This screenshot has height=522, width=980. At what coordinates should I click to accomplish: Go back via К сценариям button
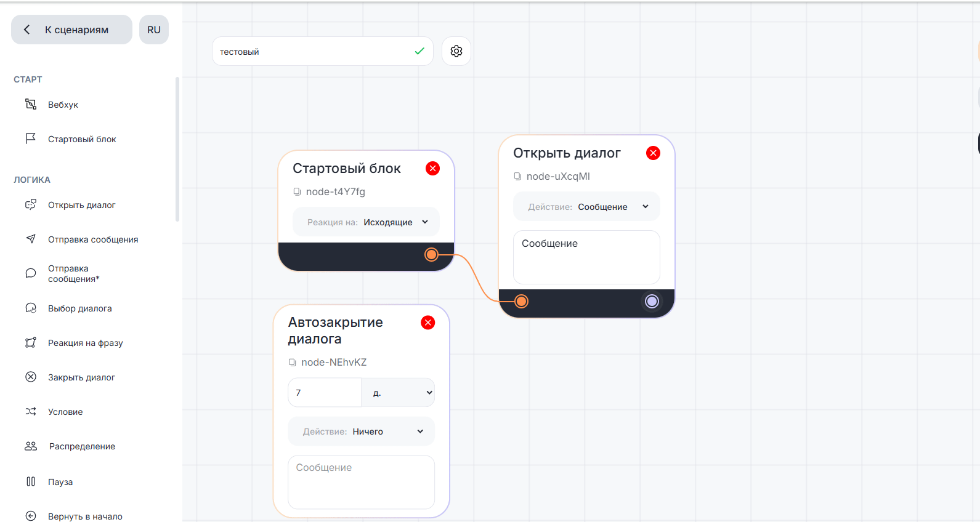pos(71,30)
